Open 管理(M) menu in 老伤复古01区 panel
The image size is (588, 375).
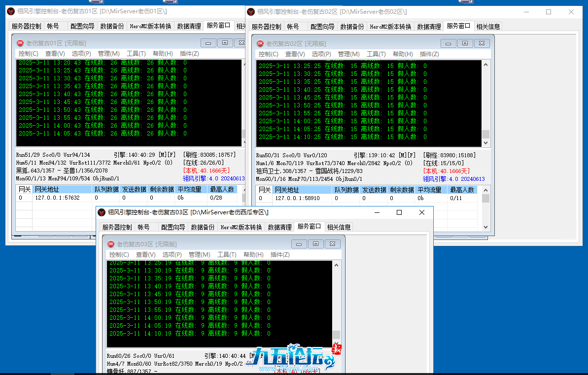click(x=109, y=54)
